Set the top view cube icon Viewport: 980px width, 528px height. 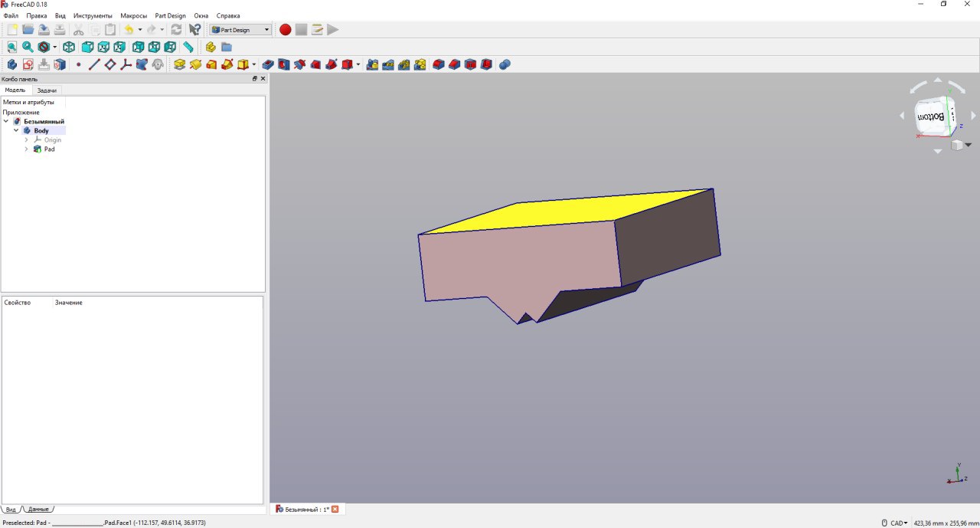coord(103,47)
